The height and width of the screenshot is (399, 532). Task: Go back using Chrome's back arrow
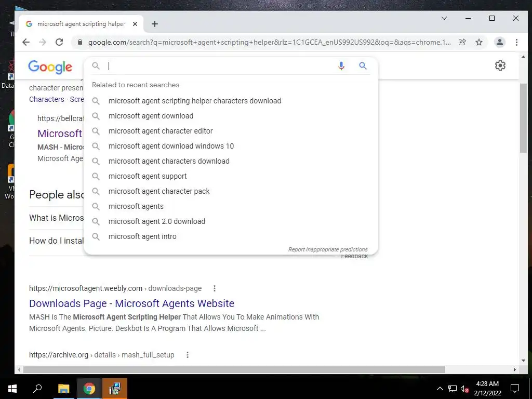coord(26,42)
